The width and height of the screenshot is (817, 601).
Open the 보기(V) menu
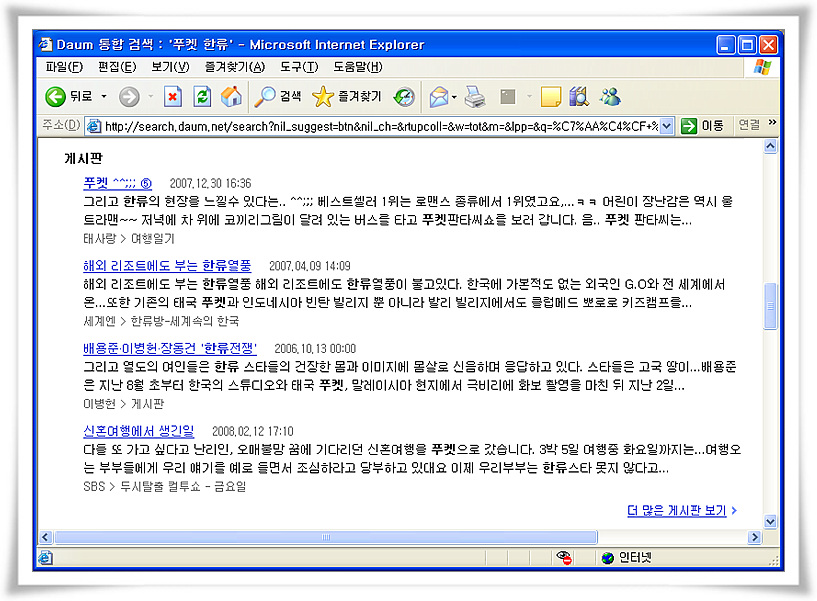click(170, 67)
